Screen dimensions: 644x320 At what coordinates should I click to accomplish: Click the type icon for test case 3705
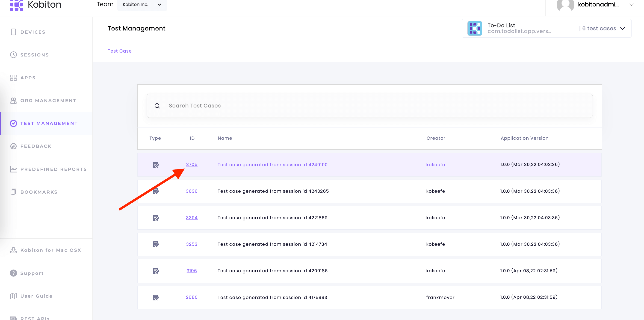156,165
